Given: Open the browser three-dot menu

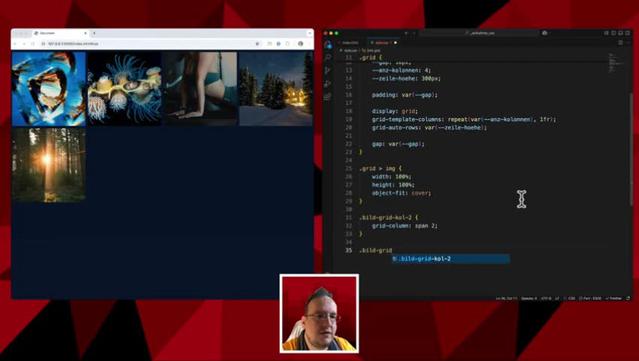Looking at the screenshot, I should [309, 44].
